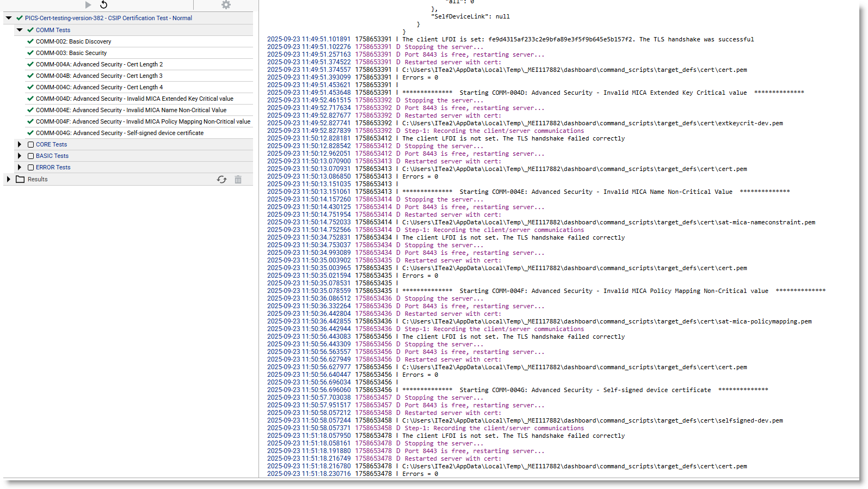Viewport: 868px width, 489px height.
Task: Collapse the COMM Tests group
Action: click(x=20, y=30)
